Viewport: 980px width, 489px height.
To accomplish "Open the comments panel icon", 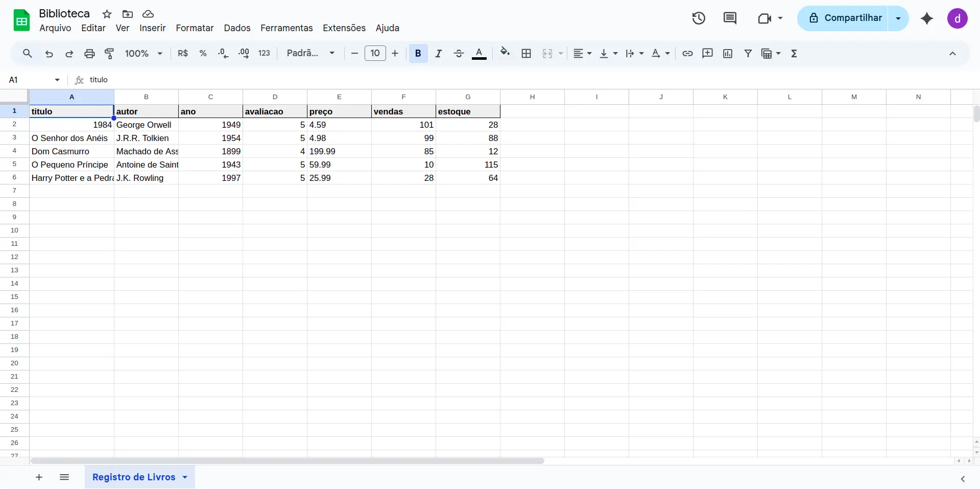I will [x=730, y=18].
